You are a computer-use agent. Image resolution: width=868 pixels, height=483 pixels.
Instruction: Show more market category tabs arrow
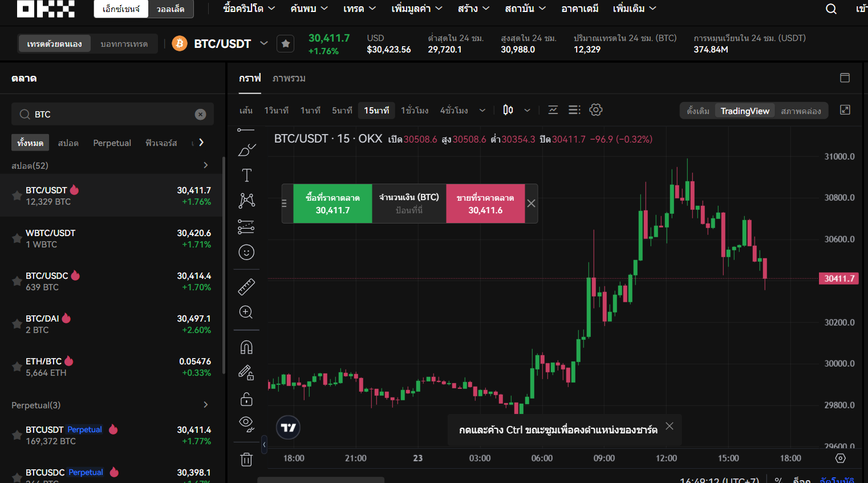(x=201, y=143)
